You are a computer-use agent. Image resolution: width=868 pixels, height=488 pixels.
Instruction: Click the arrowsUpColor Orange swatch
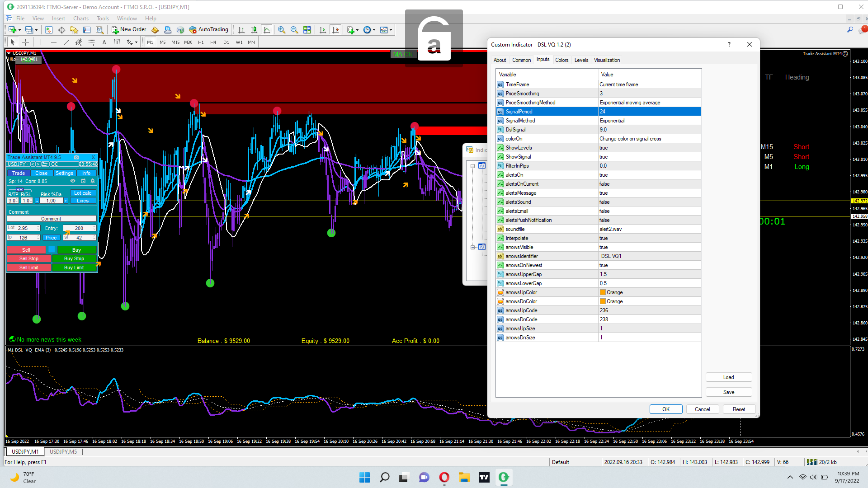point(603,292)
